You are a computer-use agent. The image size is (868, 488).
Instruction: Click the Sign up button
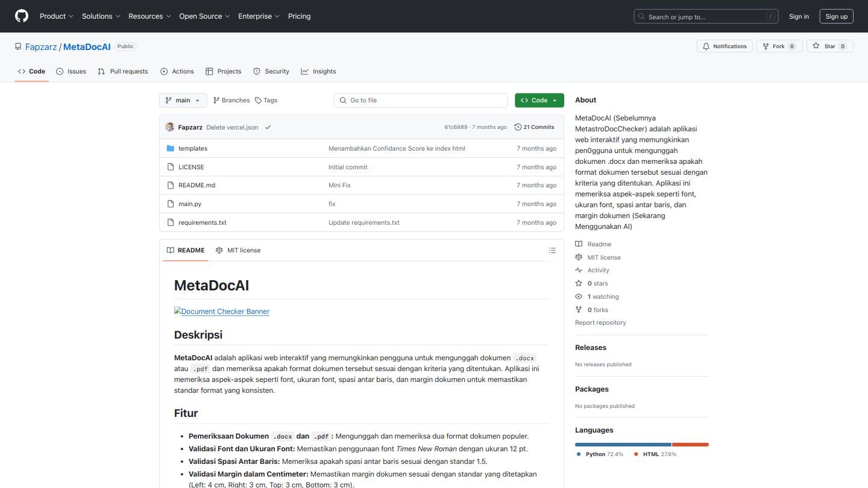(x=836, y=16)
